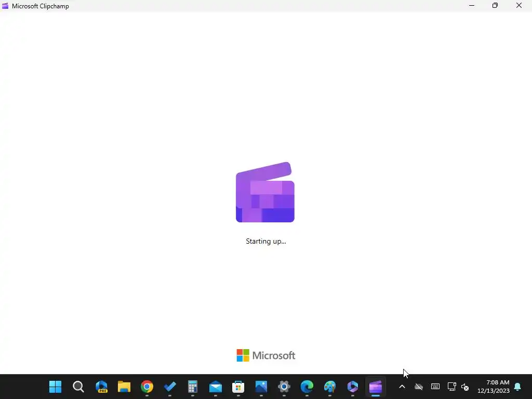532x399 pixels.
Task: Open Calculator from taskbar
Action: tap(192, 387)
